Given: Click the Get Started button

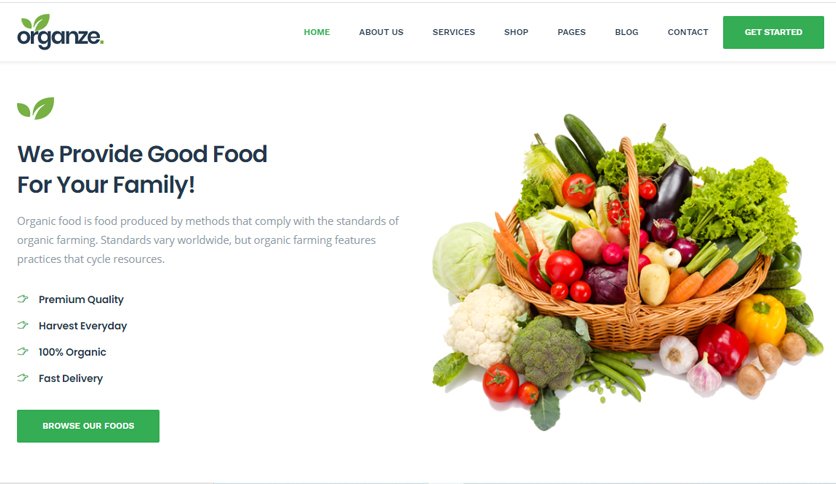Looking at the screenshot, I should click(x=773, y=32).
